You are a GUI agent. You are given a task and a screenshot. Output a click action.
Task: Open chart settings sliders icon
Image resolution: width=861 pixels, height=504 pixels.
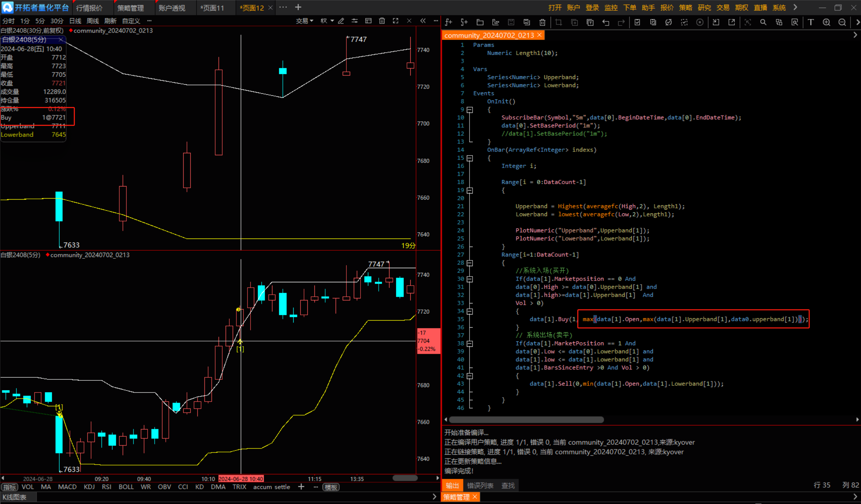(x=354, y=21)
